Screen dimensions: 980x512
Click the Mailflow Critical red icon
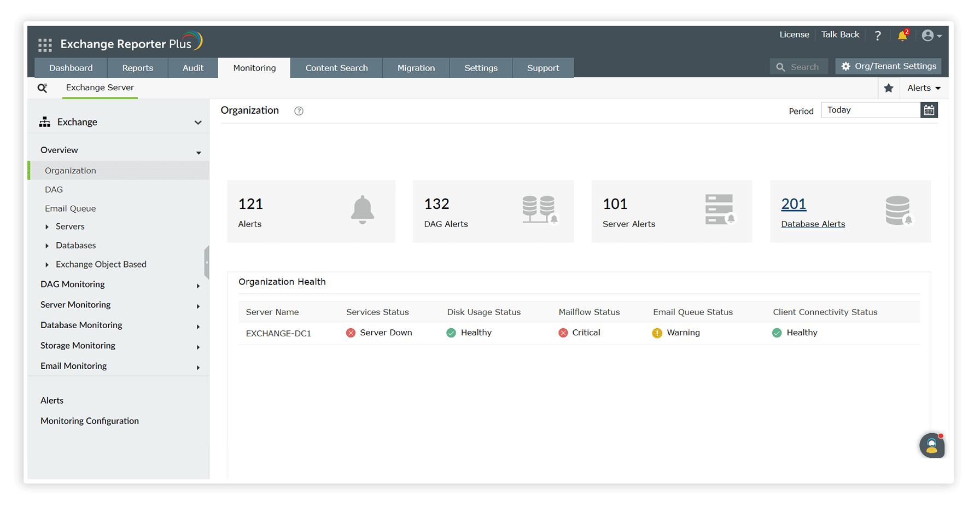coord(563,333)
